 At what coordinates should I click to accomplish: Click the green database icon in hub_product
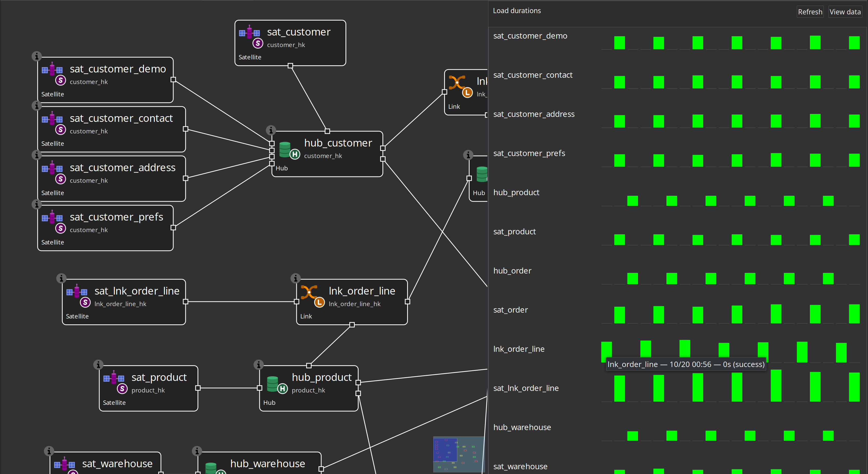point(272,384)
